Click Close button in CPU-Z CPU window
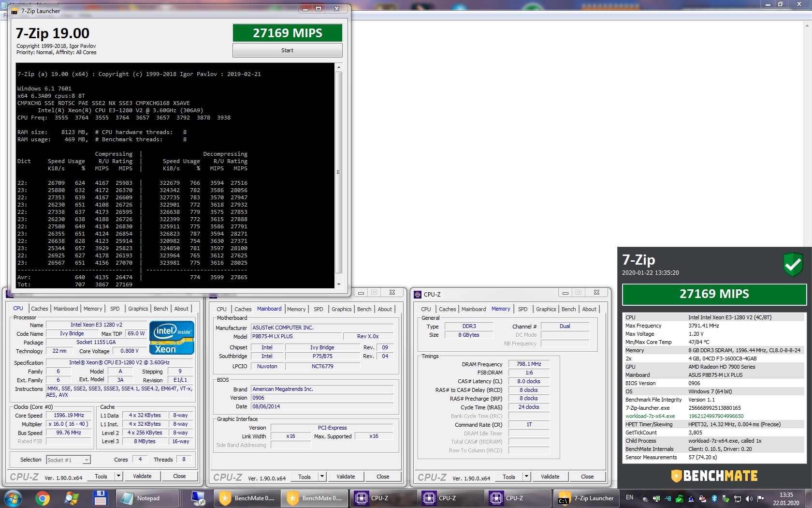 (x=179, y=476)
